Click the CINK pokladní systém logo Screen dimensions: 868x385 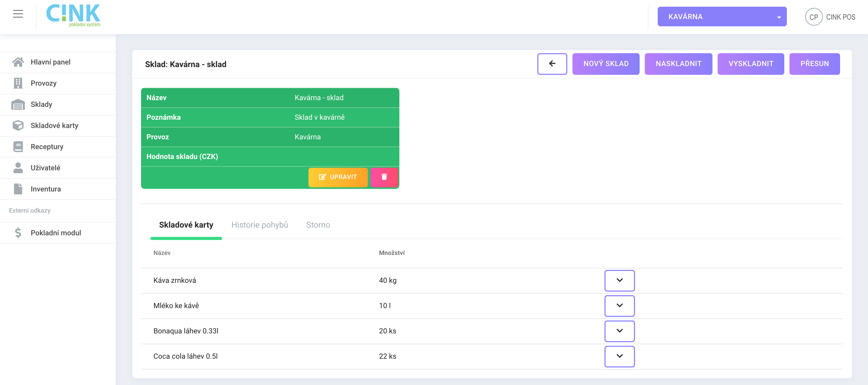click(73, 15)
